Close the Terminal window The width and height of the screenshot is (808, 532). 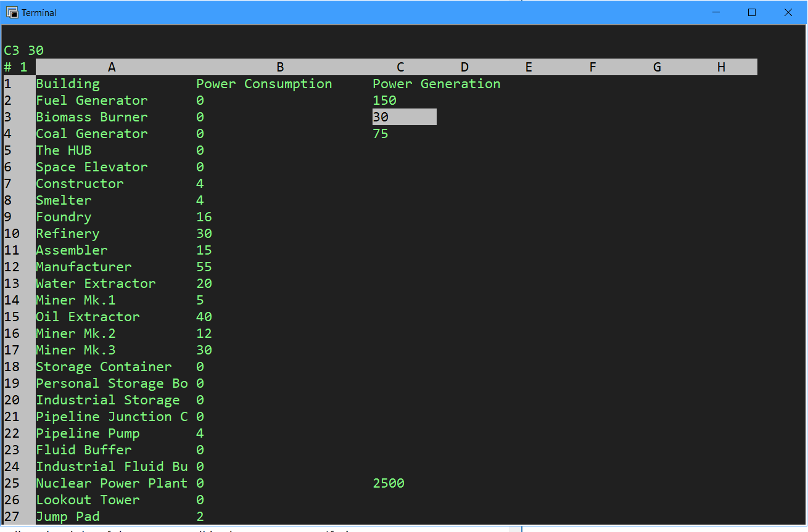[x=788, y=12]
